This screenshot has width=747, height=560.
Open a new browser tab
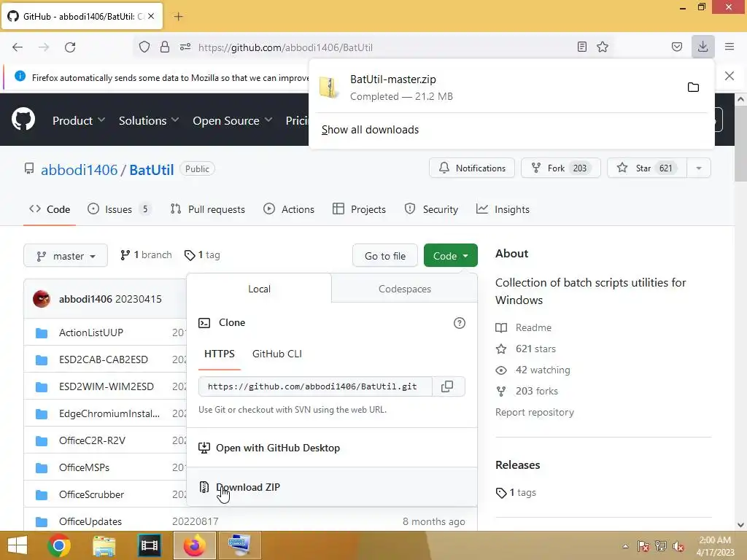point(178,16)
